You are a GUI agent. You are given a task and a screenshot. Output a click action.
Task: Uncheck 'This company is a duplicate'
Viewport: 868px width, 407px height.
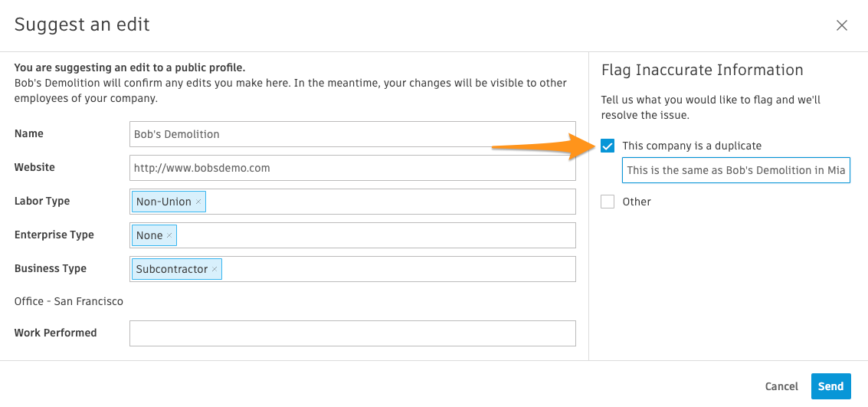tap(608, 146)
